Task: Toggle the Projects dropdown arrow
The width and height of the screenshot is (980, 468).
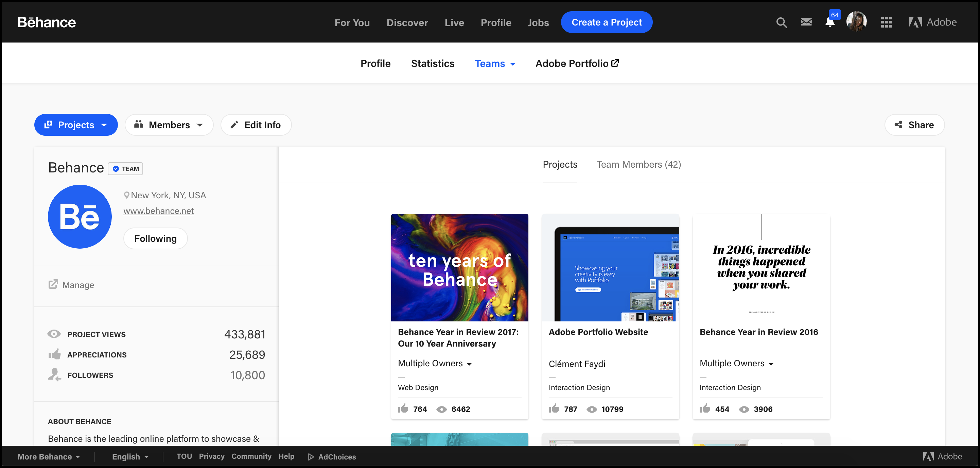Action: (104, 125)
